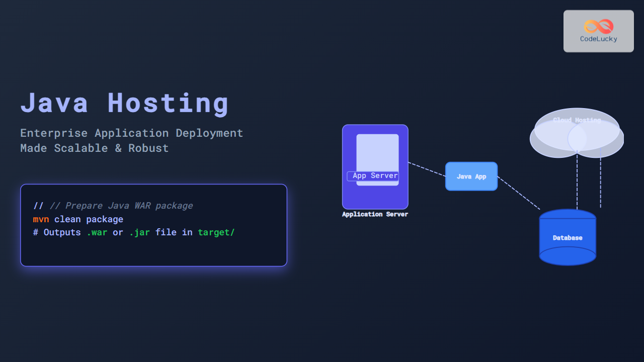Click the Java Hosting title

pyautogui.click(x=124, y=103)
